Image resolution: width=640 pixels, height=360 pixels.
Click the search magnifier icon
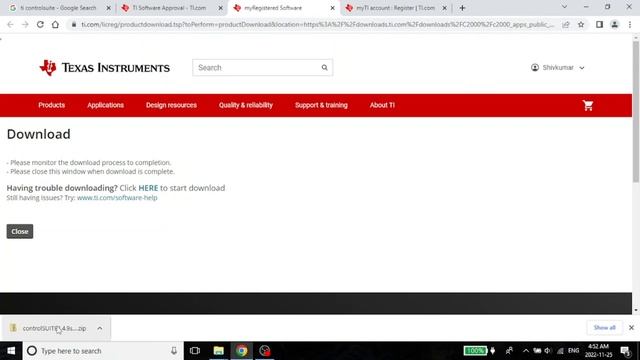tap(324, 68)
